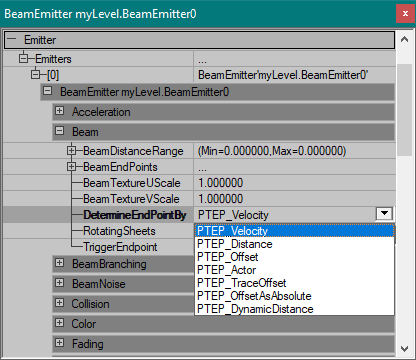Image resolution: width=416 pixels, height=360 pixels.
Task: Expand the BeamBranching section
Action: point(59,263)
